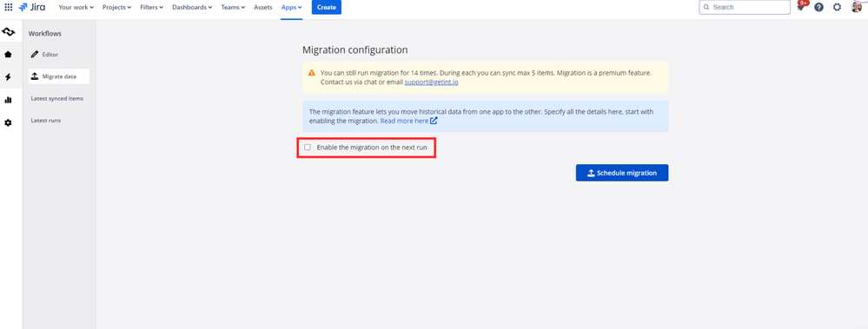The width and height of the screenshot is (868, 329).
Task: Open the Jira settings gear icon
Action: tap(837, 7)
